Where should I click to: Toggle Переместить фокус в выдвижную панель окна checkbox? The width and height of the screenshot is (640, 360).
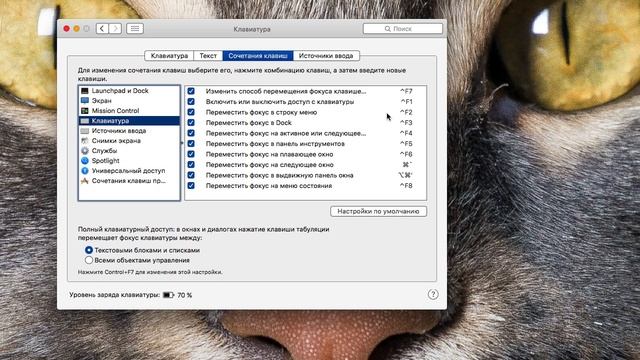(x=191, y=175)
